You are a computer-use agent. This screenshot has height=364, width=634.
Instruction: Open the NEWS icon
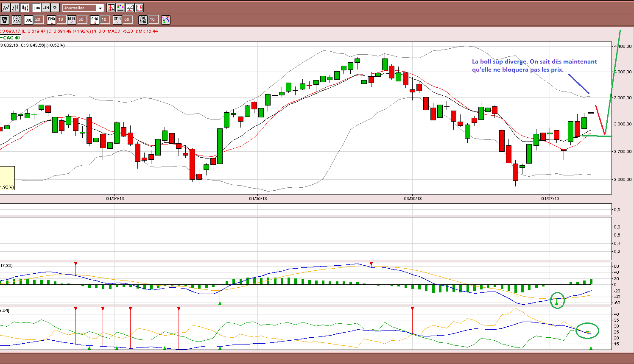(139, 8)
